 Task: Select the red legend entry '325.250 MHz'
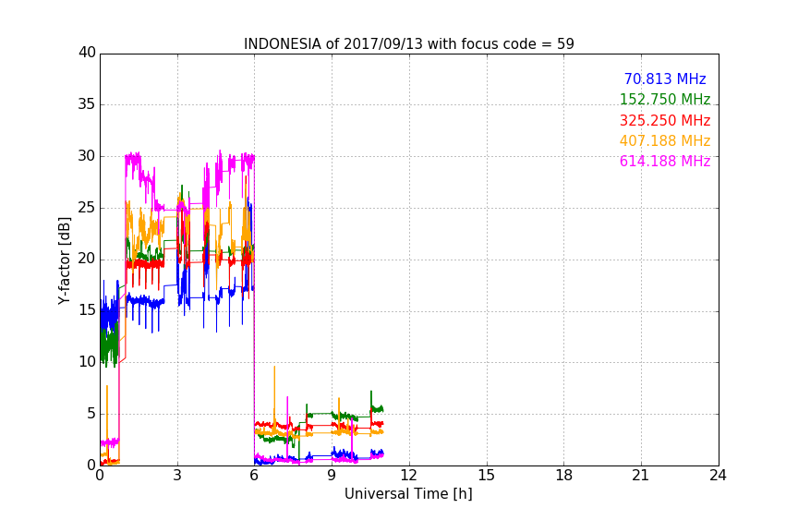click(665, 120)
